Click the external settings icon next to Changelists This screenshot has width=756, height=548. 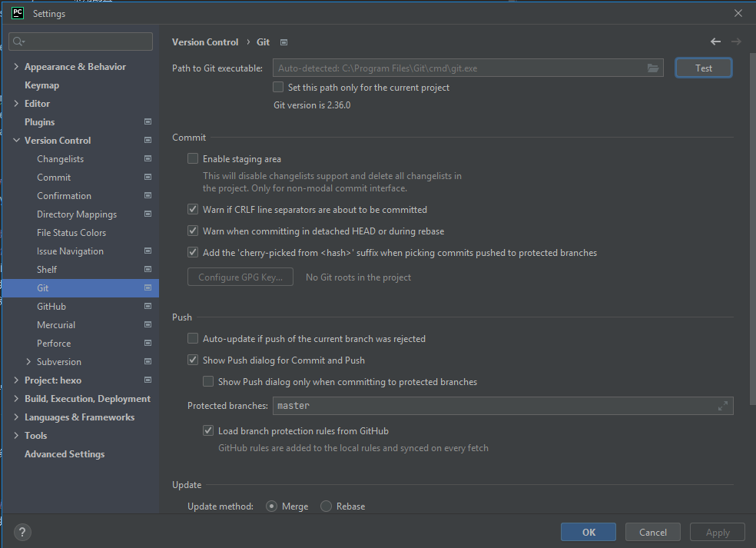[x=148, y=158]
